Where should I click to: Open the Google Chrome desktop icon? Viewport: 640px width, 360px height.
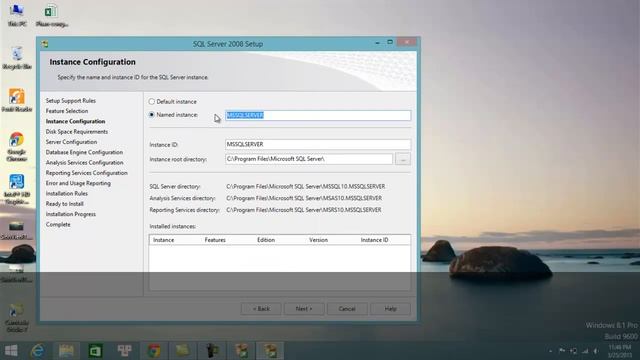(17, 146)
